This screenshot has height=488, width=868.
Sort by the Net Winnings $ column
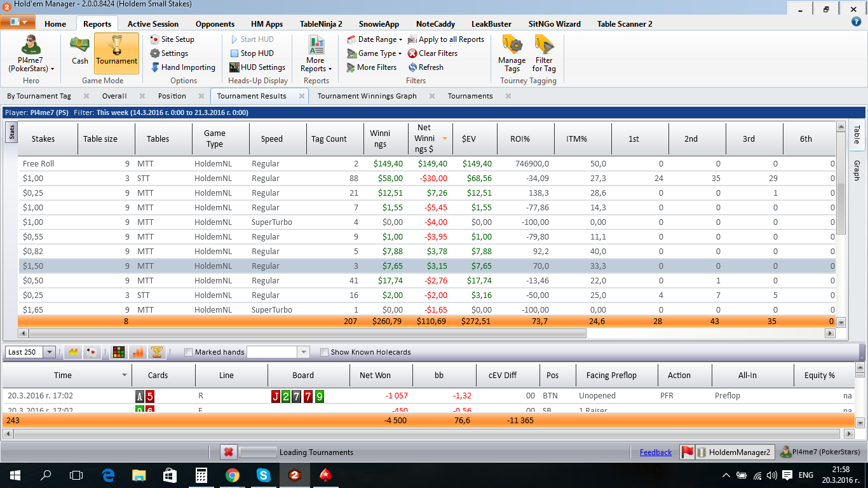point(430,139)
